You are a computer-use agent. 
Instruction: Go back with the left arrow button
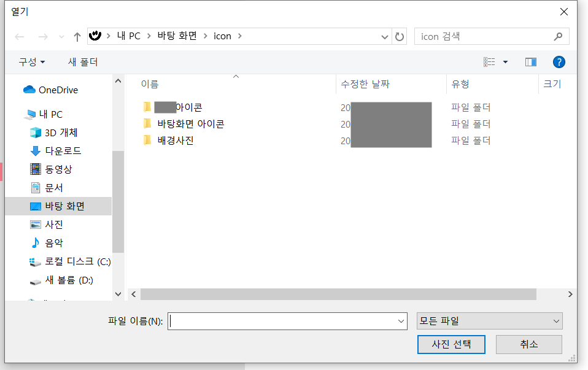pyautogui.click(x=20, y=36)
